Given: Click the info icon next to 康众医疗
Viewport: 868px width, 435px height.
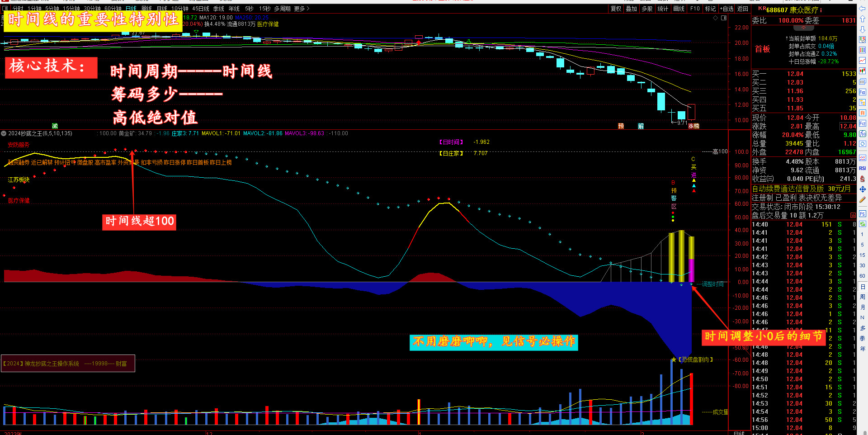Looking at the screenshot, I should (x=821, y=10).
